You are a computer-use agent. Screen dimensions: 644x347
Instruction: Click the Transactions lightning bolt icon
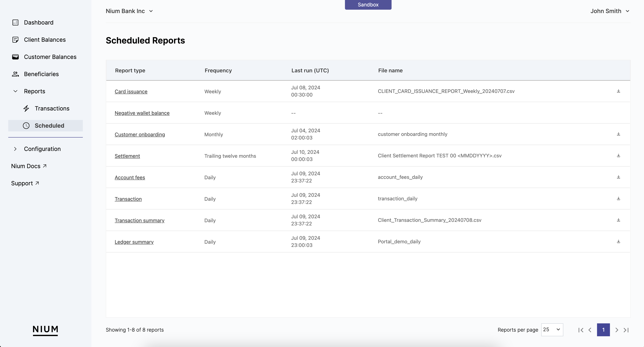[x=26, y=108]
